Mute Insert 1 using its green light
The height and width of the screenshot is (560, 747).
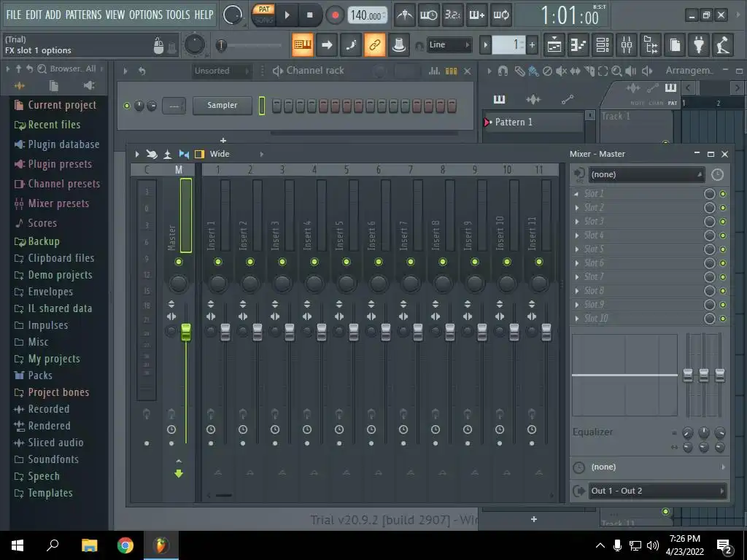coord(218,262)
